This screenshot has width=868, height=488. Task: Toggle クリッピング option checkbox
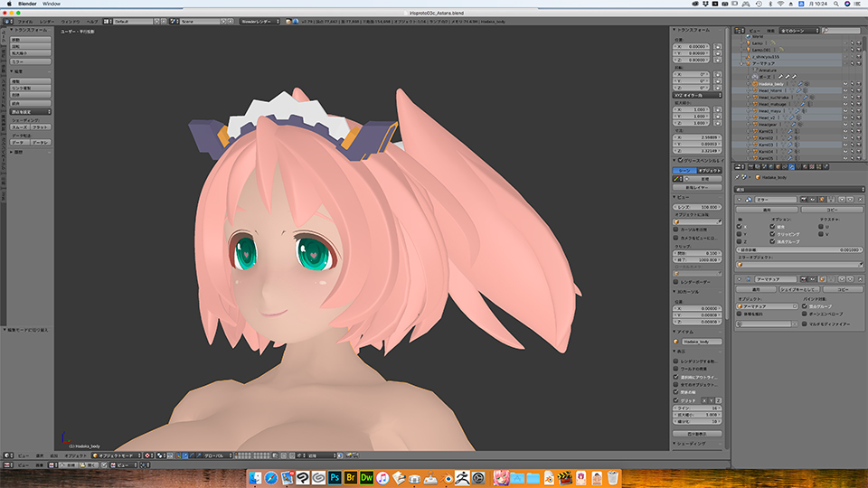[772, 234]
